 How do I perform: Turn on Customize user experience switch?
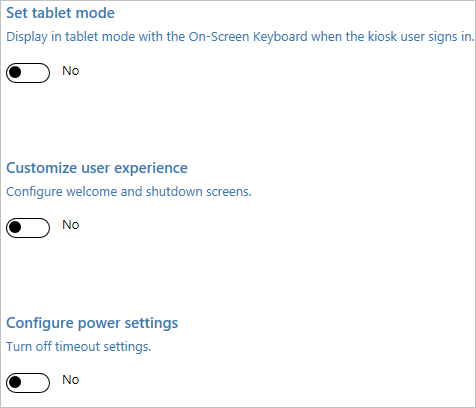coord(28,228)
